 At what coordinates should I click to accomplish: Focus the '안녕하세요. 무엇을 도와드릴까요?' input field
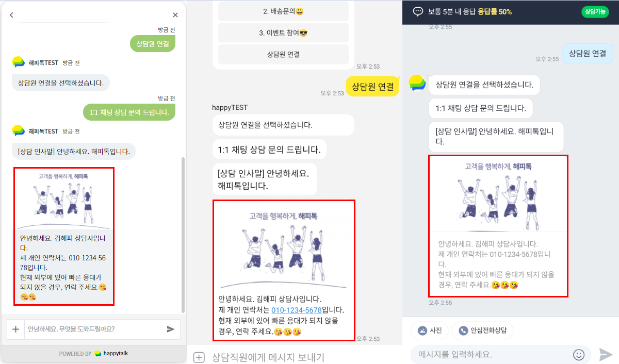tap(93, 329)
